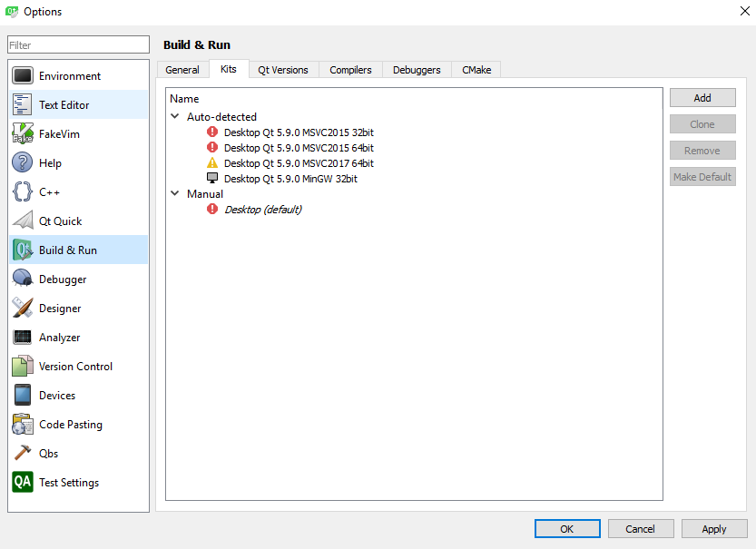Screen dimensions: 756x549
Task: Collapse the Auto-detected kits group
Action: pos(175,117)
